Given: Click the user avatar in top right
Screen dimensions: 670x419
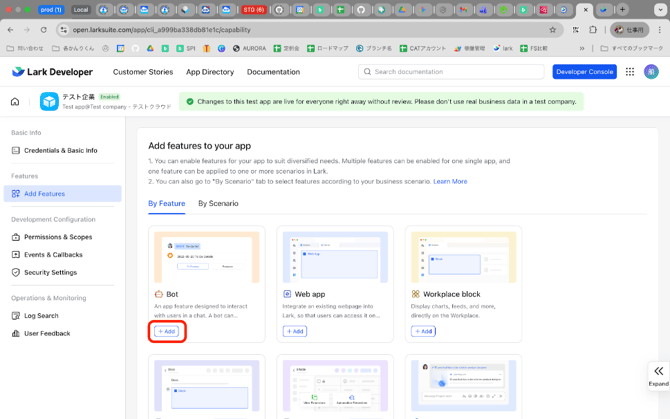Looking at the screenshot, I should click(651, 72).
